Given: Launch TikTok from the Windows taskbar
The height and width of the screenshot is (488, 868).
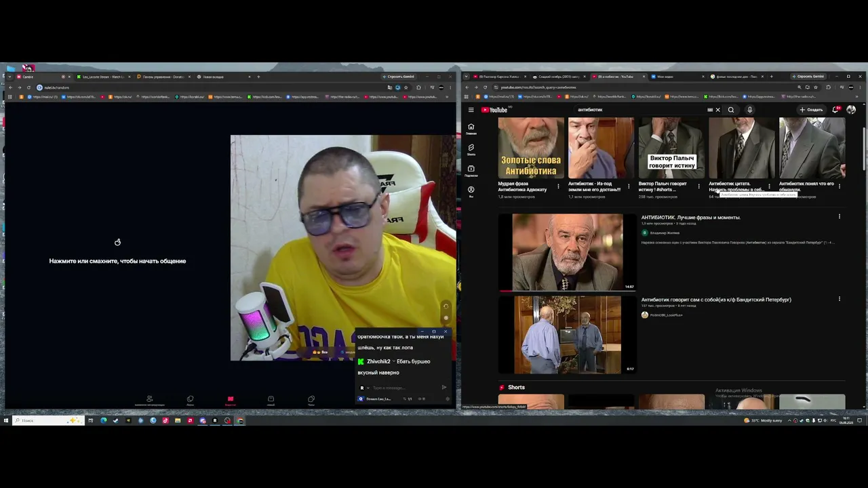Looking at the screenshot, I should tap(165, 420).
